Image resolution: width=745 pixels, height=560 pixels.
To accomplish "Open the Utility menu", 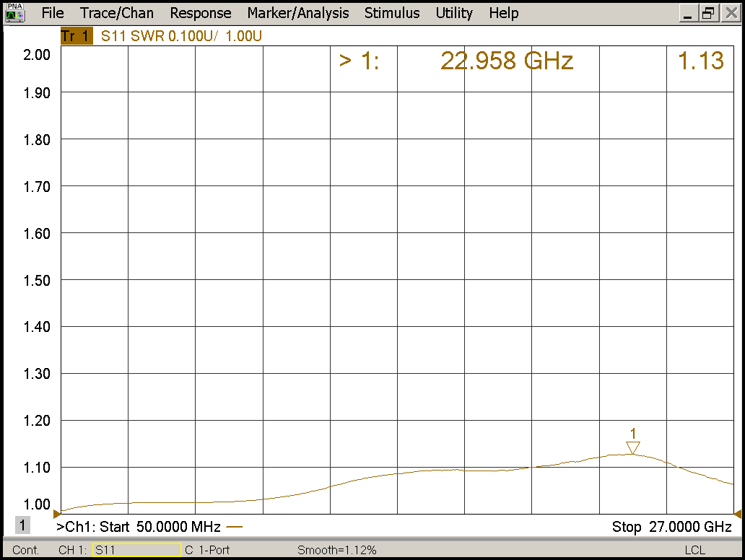I will pos(454,13).
